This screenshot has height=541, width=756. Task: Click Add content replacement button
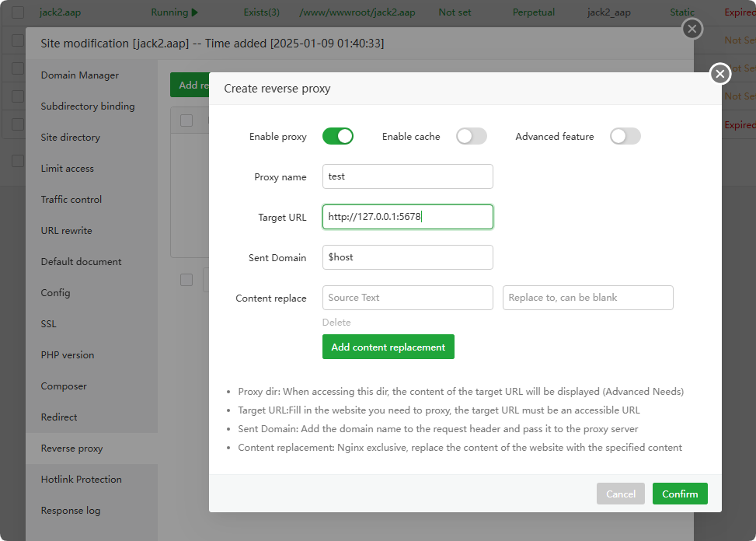click(388, 347)
